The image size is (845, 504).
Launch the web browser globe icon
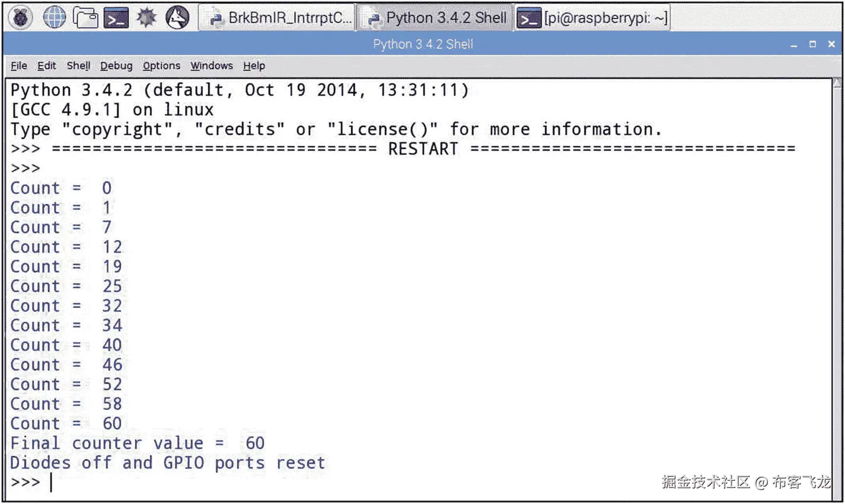tap(54, 18)
